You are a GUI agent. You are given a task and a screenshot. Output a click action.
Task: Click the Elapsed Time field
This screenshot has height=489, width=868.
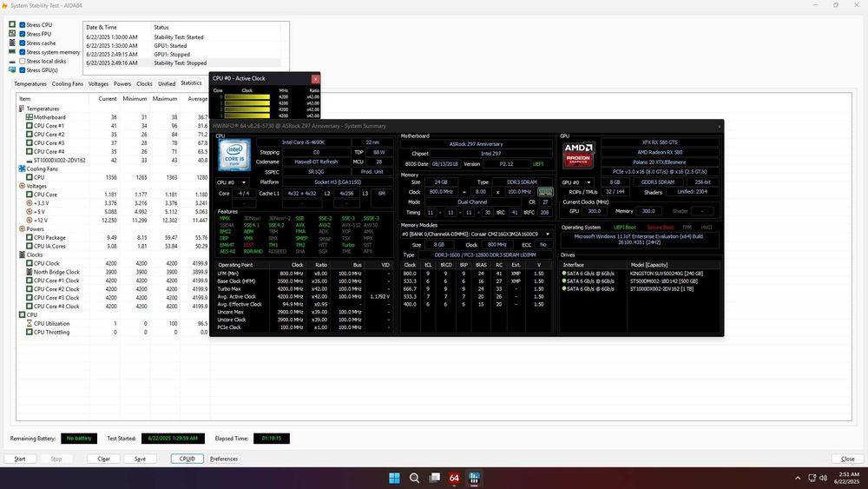pyautogui.click(x=272, y=438)
